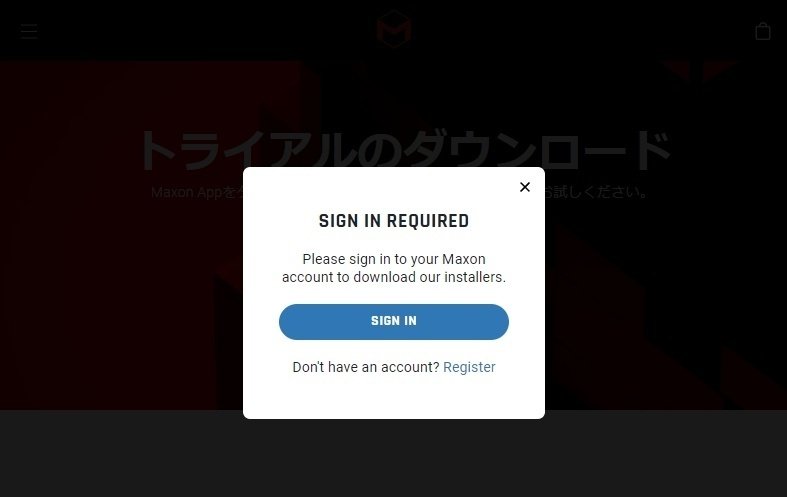Viewport: 787px width, 497px height.
Task: Click the 'Don't have an account?' text
Action: [x=366, y=367]
